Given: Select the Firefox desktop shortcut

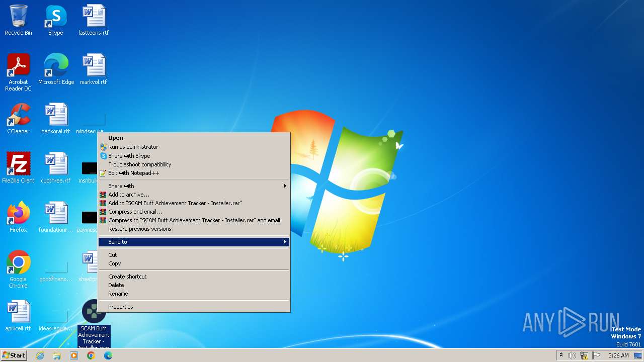Looking at the screenshot, I should click(18, 217).
